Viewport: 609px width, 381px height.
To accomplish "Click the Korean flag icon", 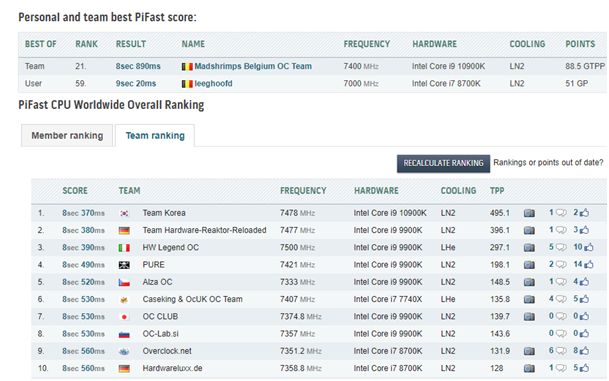I will click(124, 213).
